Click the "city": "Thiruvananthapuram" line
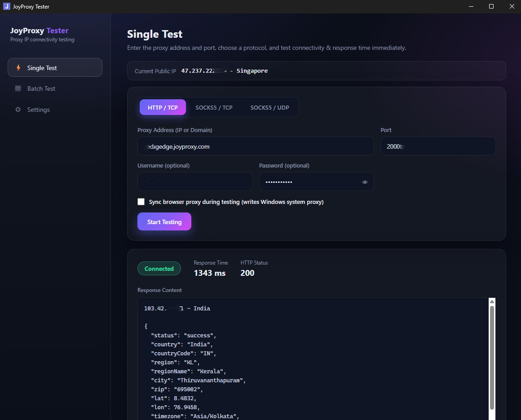 (198, 380)
